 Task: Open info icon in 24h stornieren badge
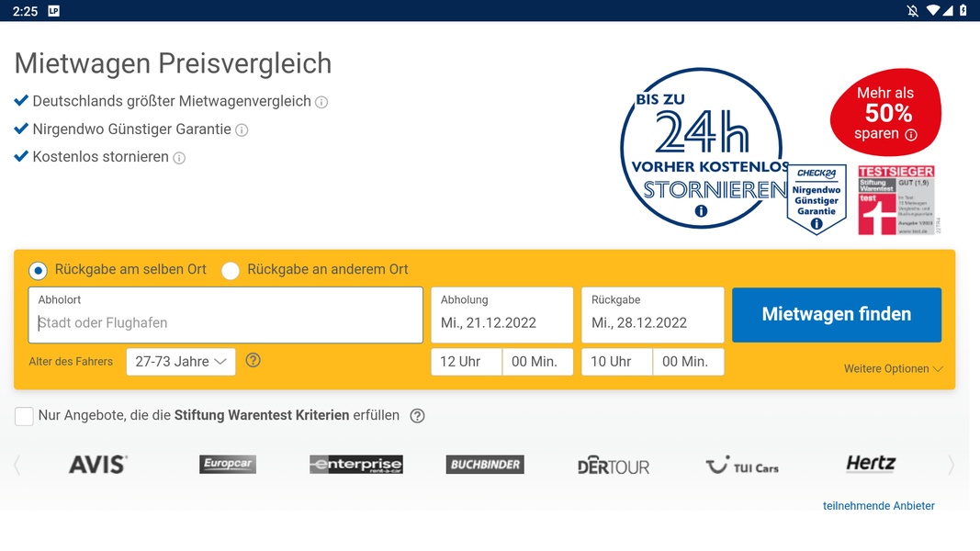click(x=702, y=211)
